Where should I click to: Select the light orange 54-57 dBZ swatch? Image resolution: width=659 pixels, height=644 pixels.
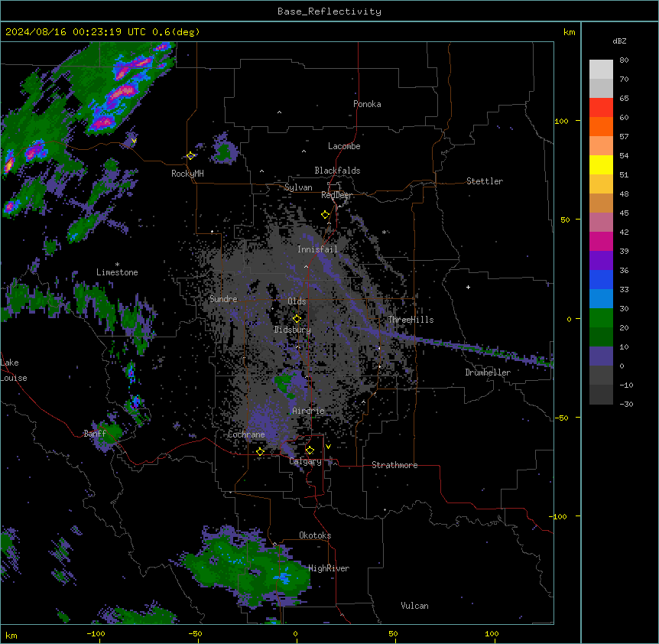[x=601, y=146]
